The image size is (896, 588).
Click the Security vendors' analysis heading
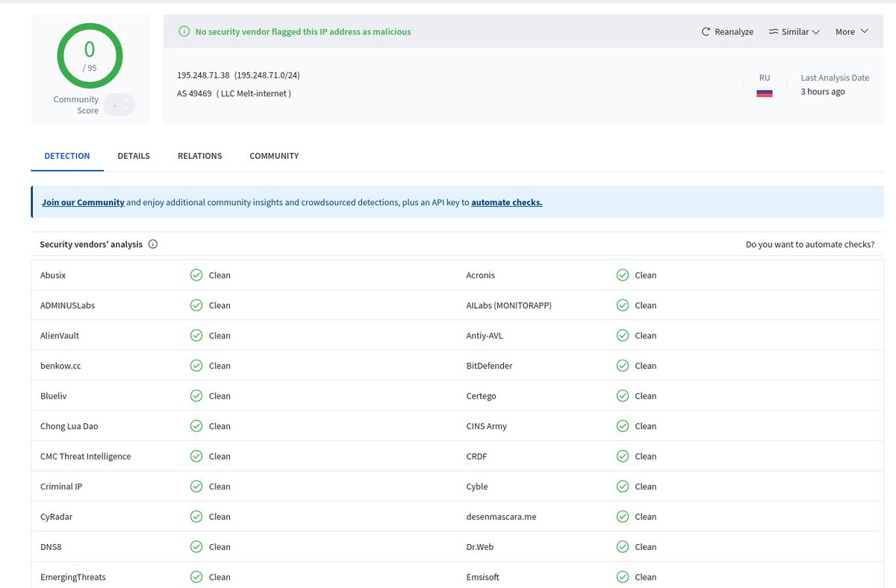tap(91, 245)
